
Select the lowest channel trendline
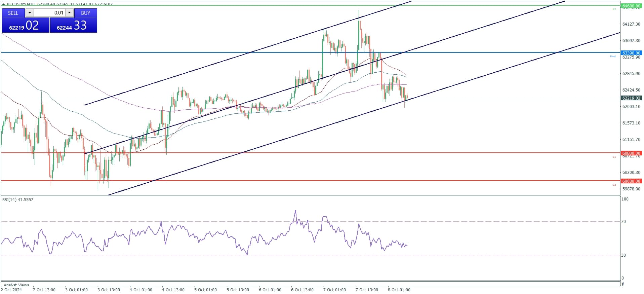click(364, 114)
